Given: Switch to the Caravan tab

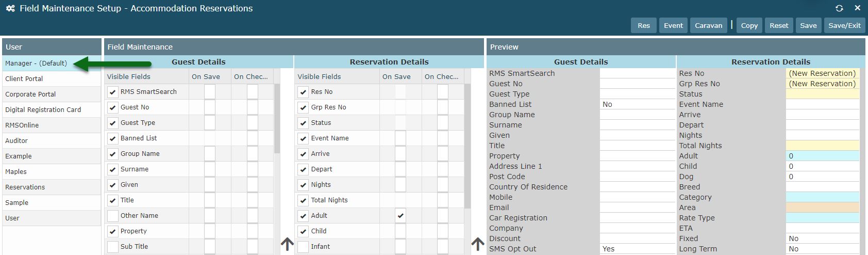Looking at the screenshot, I should point(708,25).
